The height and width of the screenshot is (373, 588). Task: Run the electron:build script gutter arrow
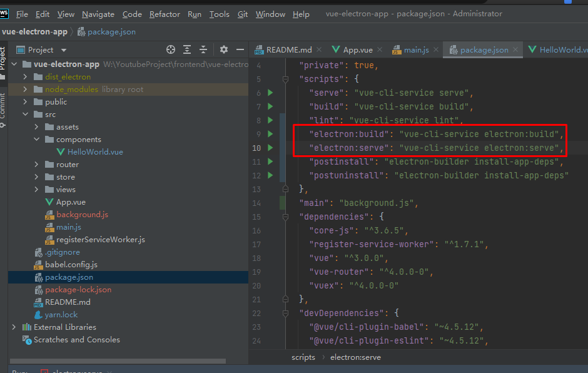[270, 134]
